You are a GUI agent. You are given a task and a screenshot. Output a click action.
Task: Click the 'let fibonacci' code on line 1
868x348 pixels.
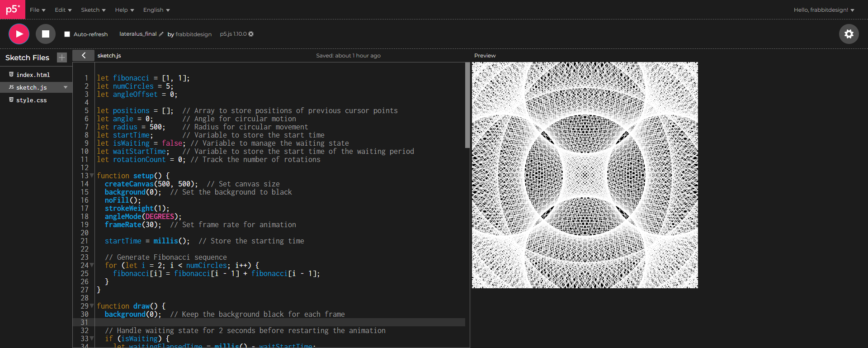click(x=123, y=78)
